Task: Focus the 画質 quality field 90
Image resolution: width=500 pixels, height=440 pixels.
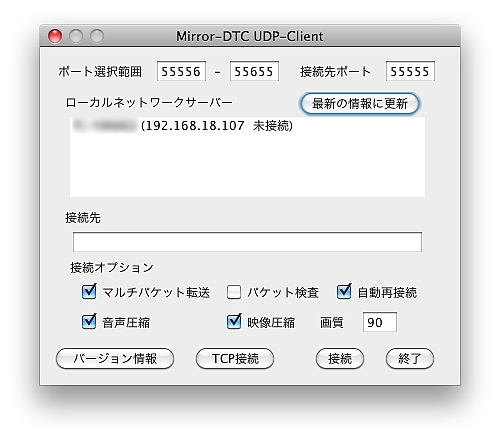Action: click(x=380, y=322)
